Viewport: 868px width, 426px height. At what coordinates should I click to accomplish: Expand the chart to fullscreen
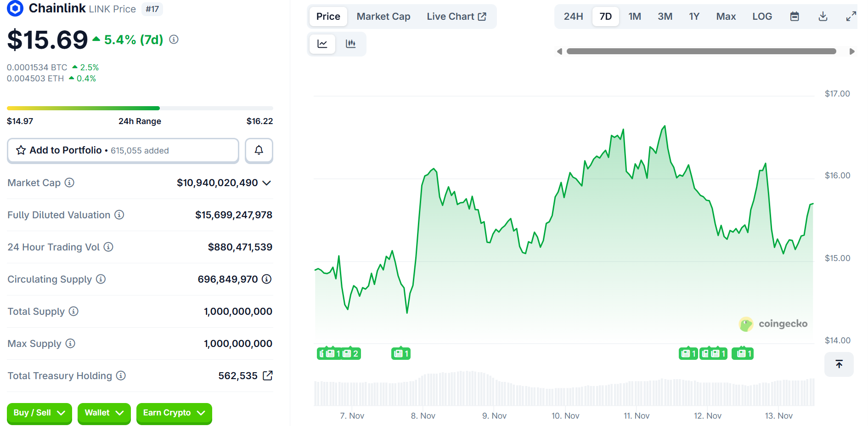coord(851,16)
